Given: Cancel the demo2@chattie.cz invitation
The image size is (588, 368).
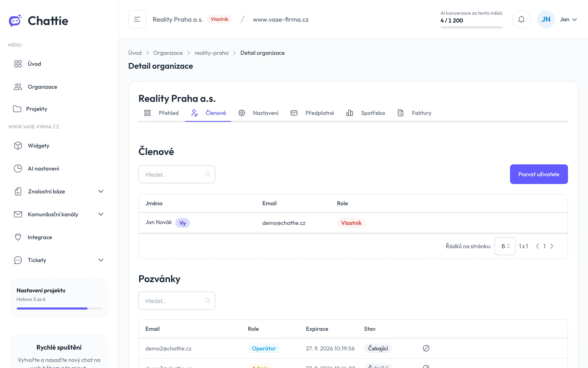Looking at the screenshot, I should tap(426, 348).
